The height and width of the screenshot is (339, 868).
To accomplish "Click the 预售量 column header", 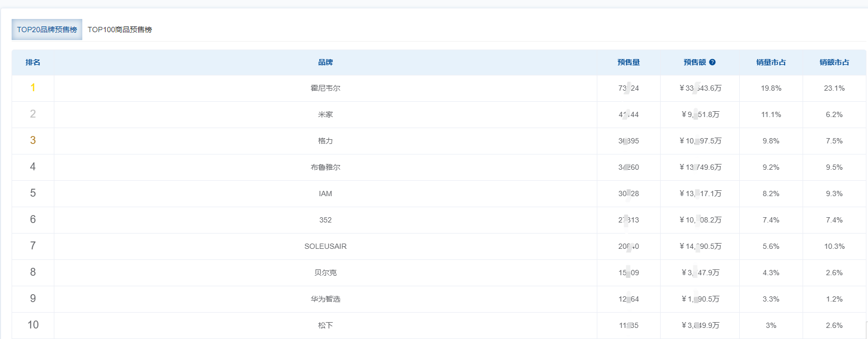I will [x=628, y=62].
